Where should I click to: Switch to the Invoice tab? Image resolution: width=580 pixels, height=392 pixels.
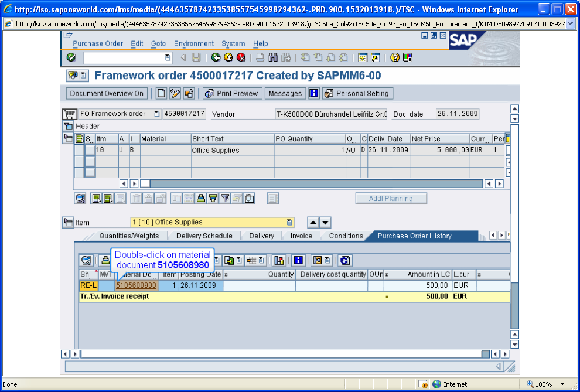pos(301,236)
